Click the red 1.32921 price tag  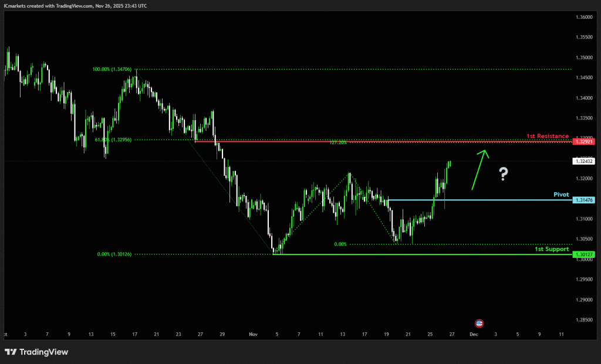tap(585, 142)
